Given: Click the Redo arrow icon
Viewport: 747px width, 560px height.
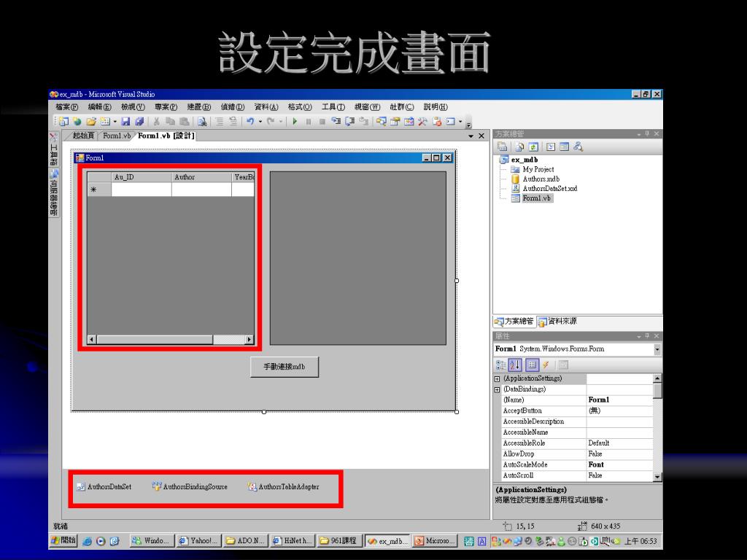Looking at the screenshot, I should click(x=271, y=122).
